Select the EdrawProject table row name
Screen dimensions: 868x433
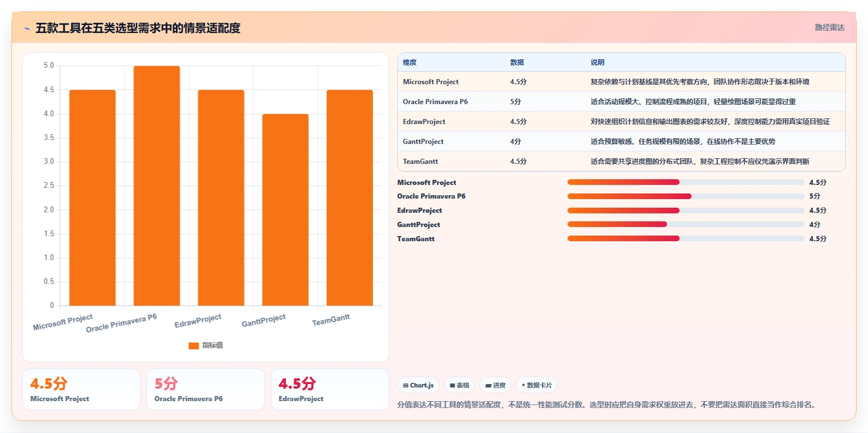pos(424,122)
